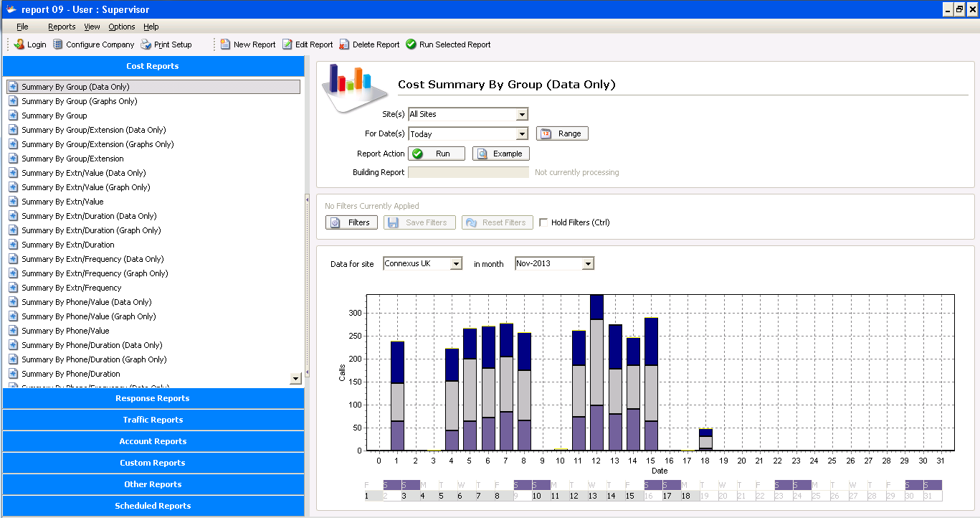Expand the Other Reports section

[153, 484]
